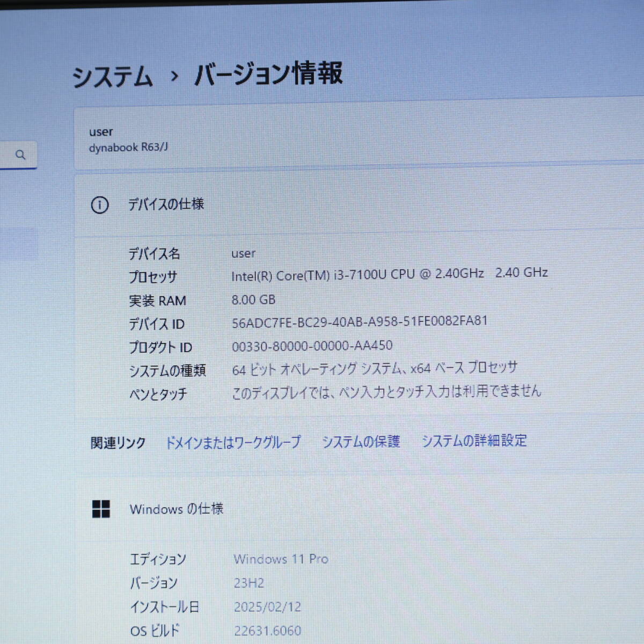The width and height of the screenshot is (644, 644).
Task: Select OS build value 22631.6060
Action: pyautogui.click(x=268, y=631)
